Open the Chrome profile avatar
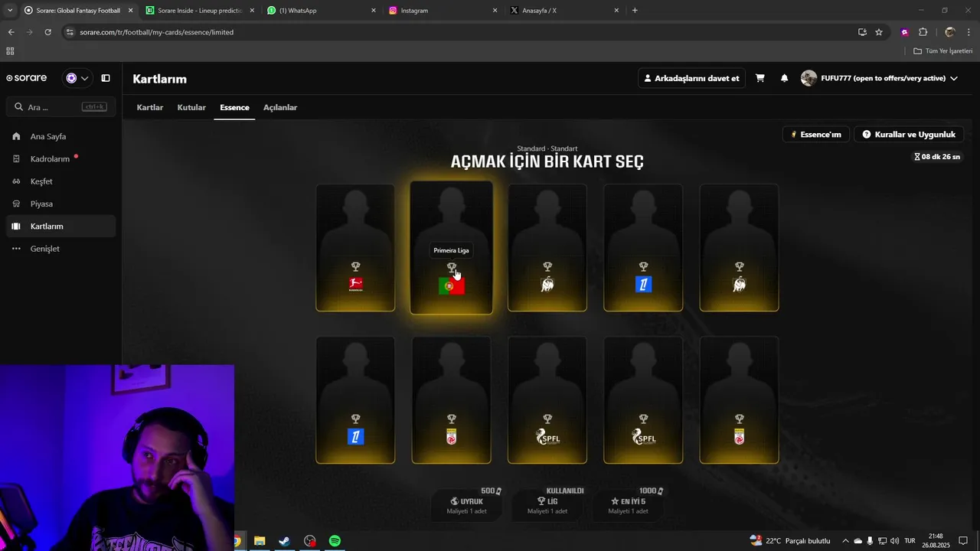 950,32
